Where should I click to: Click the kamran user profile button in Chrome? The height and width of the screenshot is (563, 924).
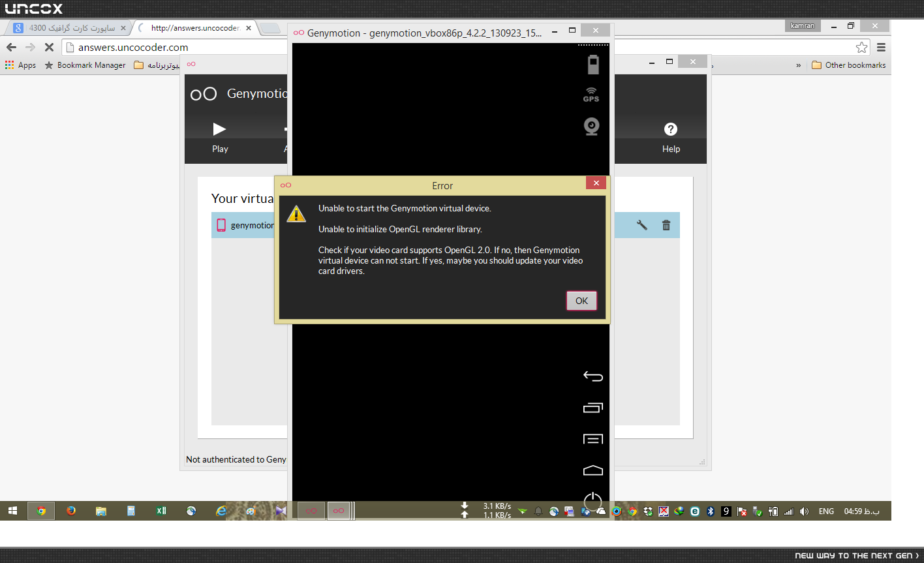pyautogui.click(x=803, y=26)
